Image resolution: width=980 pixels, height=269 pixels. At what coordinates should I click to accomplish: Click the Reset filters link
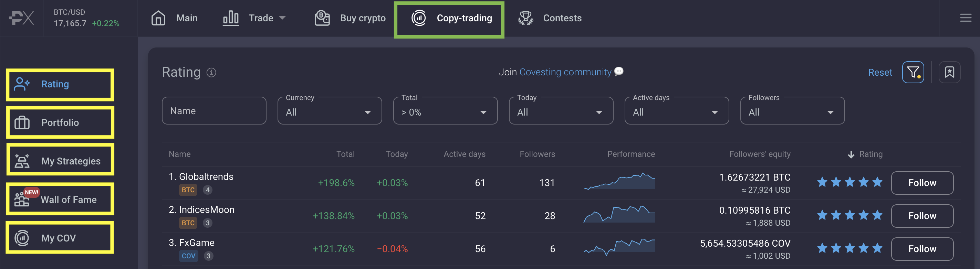tap(879, 73)
